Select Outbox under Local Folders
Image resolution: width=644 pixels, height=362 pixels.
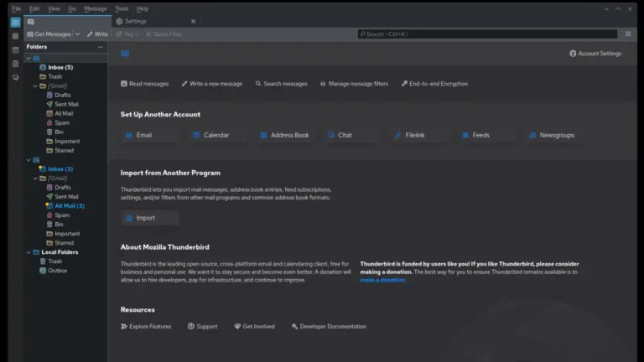click(x=65, y=271)
